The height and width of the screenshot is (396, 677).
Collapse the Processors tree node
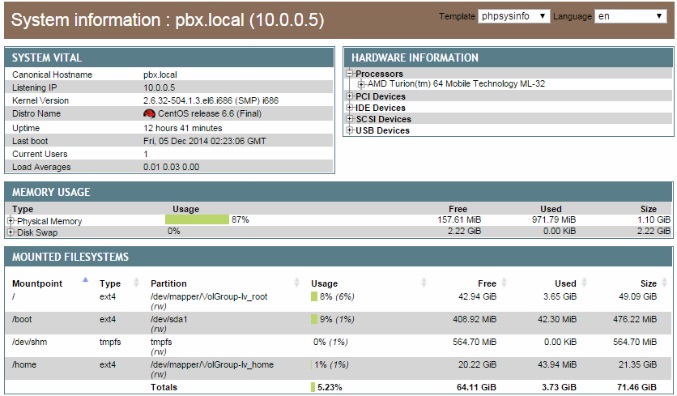[350, 73]
